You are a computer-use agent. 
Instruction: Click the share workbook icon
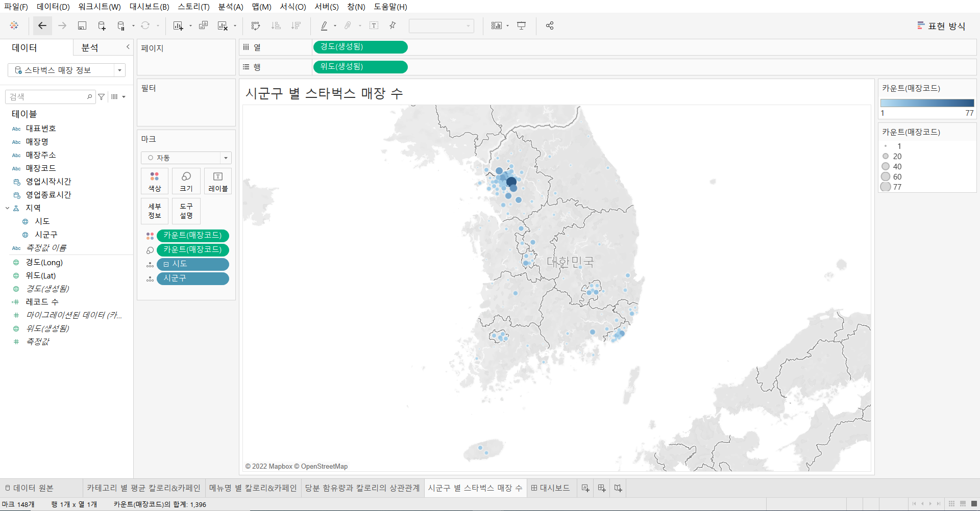550,25
